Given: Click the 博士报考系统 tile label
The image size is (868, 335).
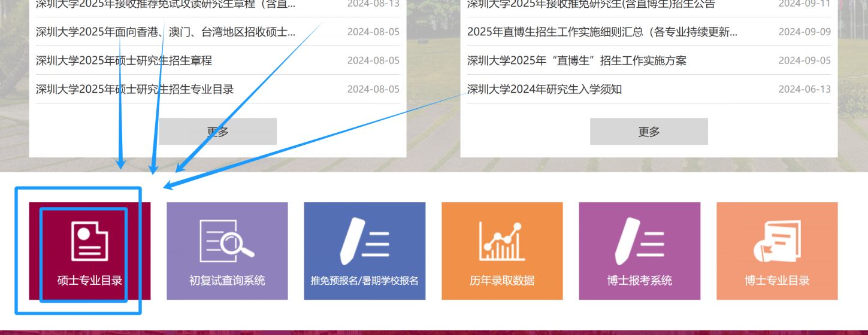Looking at the screenshot, I should point(639,281).
